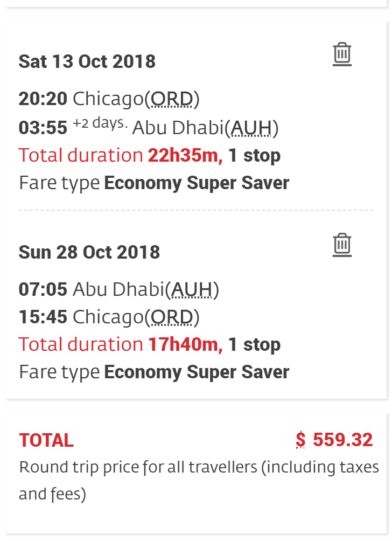The height and width of the screenshot is (541, 392).
Task: Click ORD code on 15:45 Chicago arrival
Action: click(x=172, y=317)
